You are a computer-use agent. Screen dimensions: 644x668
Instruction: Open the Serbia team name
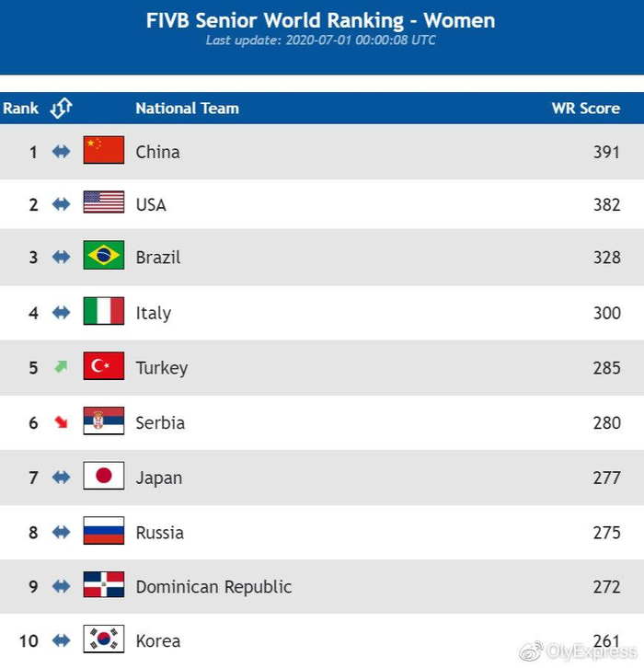160,422
